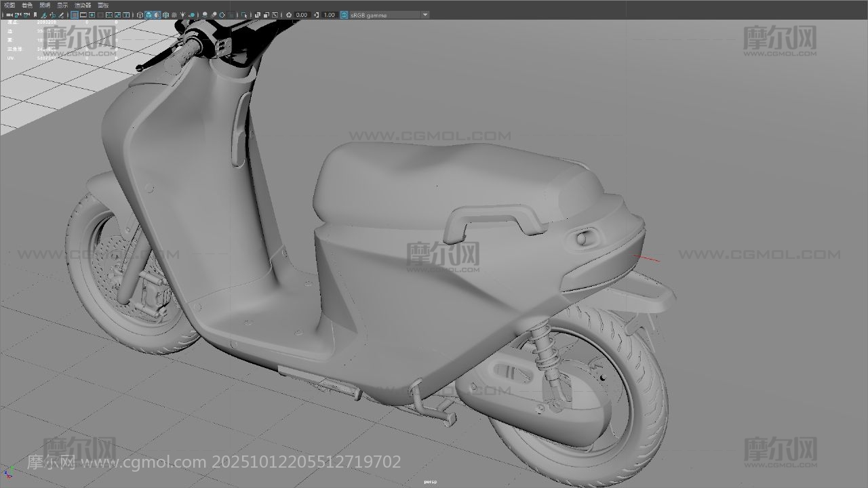Click the exposure value field 0.00

[302, 14]
